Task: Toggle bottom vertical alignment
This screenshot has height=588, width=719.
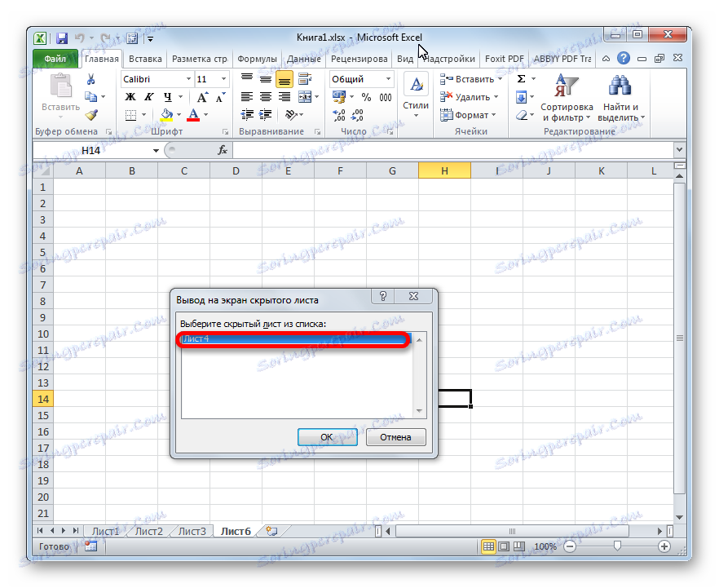Action: (x=285, y=79)
